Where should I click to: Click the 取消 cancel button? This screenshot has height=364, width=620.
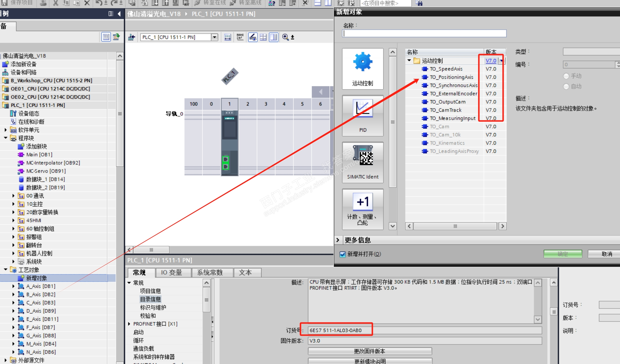(606, 254)
